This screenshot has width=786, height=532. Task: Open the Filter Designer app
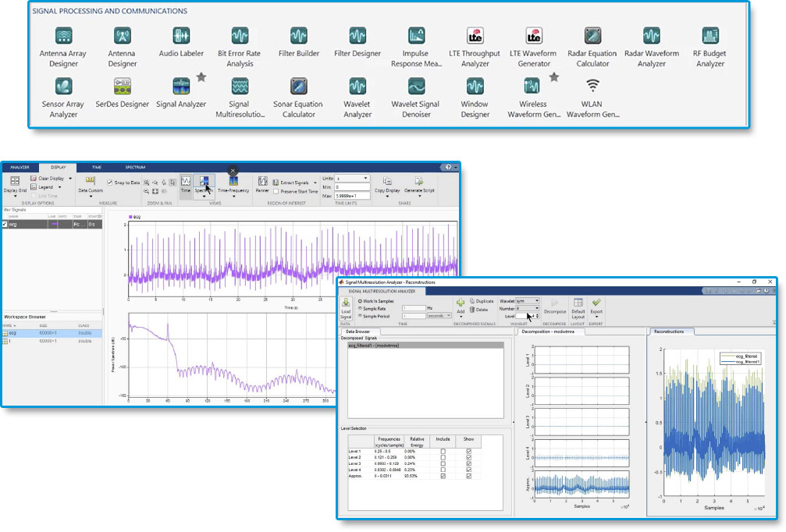coord(357,35)
